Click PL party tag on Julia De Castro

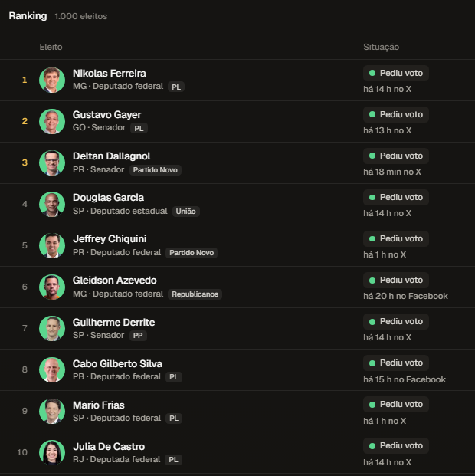[173, 460]
